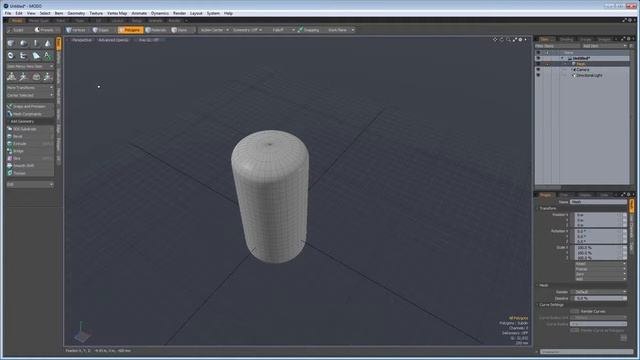Click the viewport zoom control icon
This screenshot has width=640, height=360.
(508, 40)
